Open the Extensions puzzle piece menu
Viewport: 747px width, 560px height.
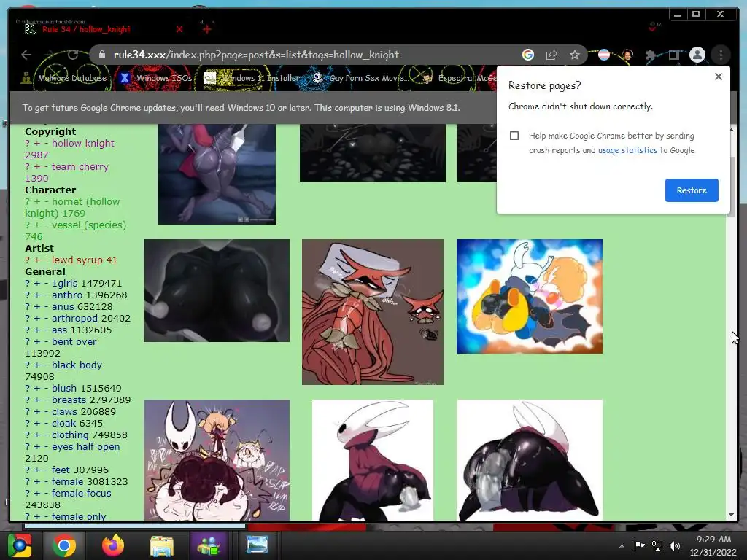[x=650, y=55]
